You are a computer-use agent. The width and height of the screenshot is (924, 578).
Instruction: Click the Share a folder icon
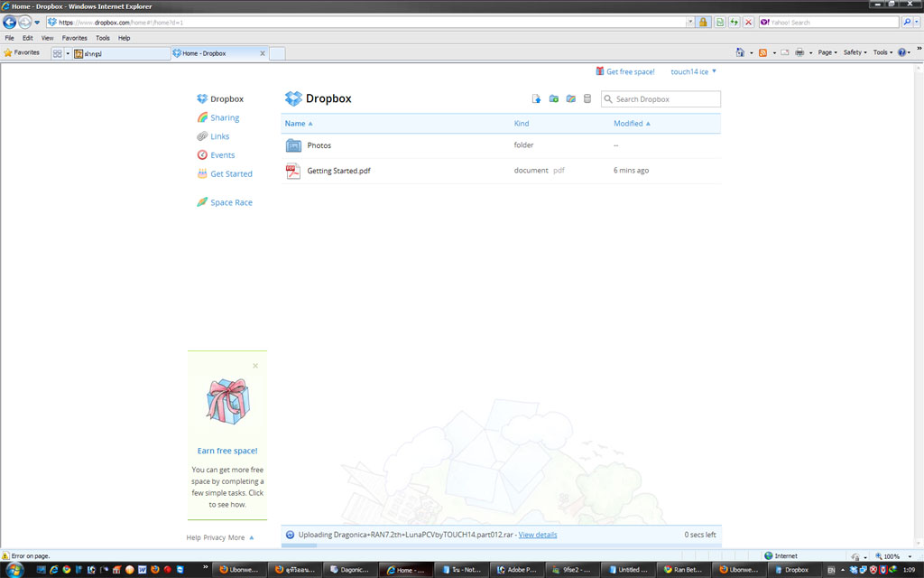click(x=570, y=98)
